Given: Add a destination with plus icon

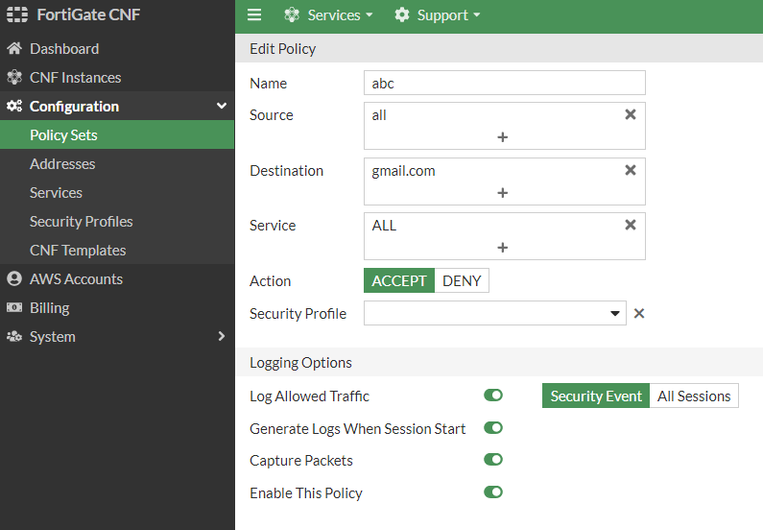Looking at the screenshot, I should pos(502,192).
